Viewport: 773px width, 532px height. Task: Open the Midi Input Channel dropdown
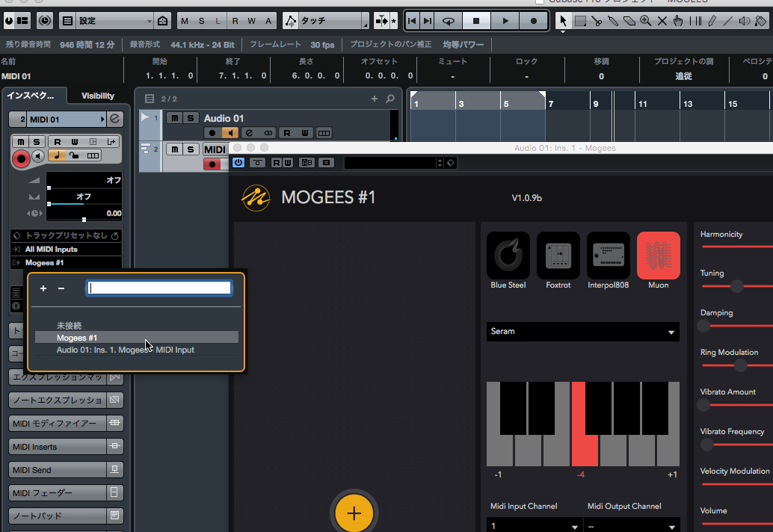click(535, 525)
